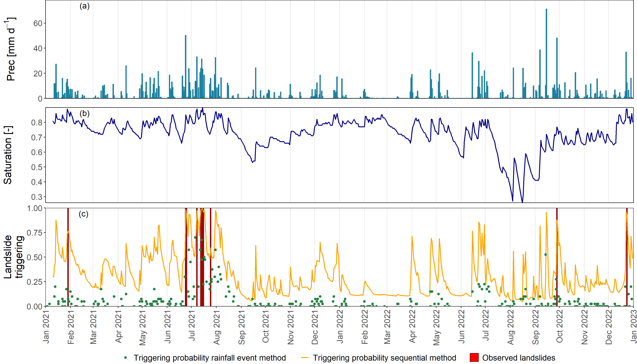Click the 'Apr 2022' date label

[412, 326]
